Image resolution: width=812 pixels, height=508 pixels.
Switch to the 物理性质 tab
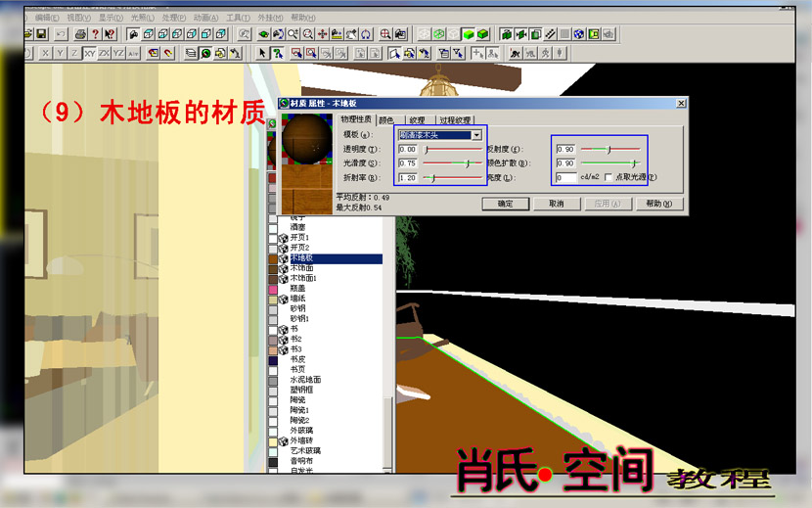click(356, 119)
